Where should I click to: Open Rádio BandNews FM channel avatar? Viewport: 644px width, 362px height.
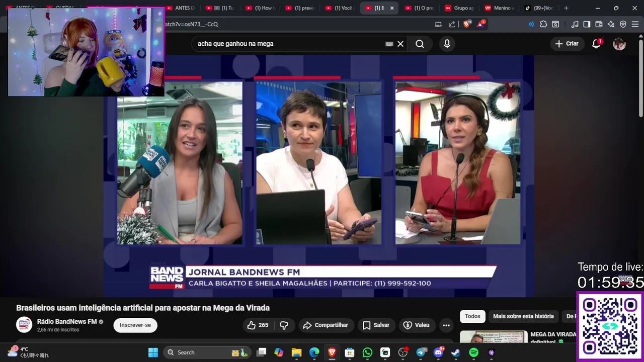[24, 325]
